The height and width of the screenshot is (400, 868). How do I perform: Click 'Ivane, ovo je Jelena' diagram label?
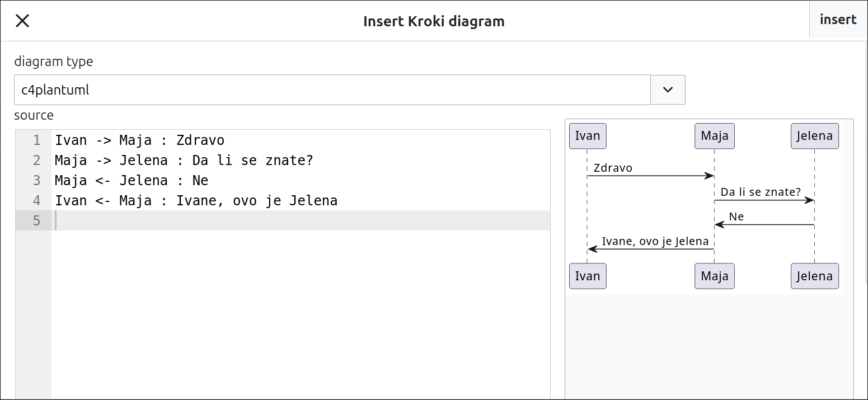(x=655, y=241)
